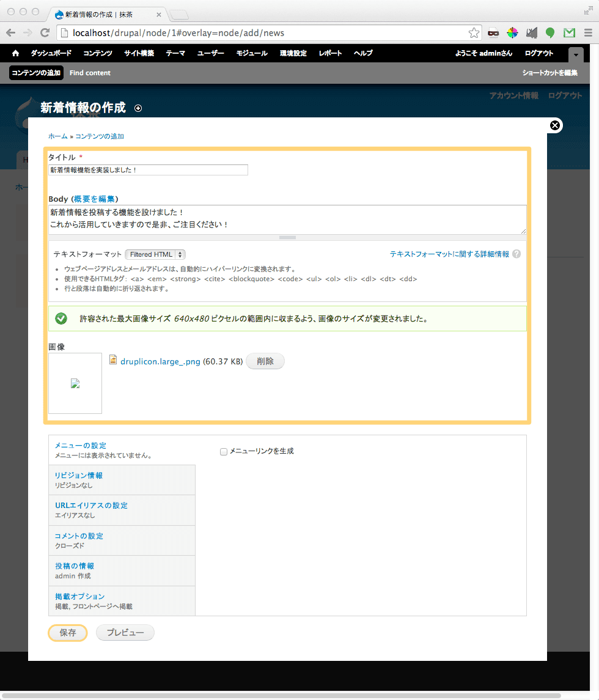Open the レポート menu
This screenshot has width=599, height=700.
click(x=330, y=53)
